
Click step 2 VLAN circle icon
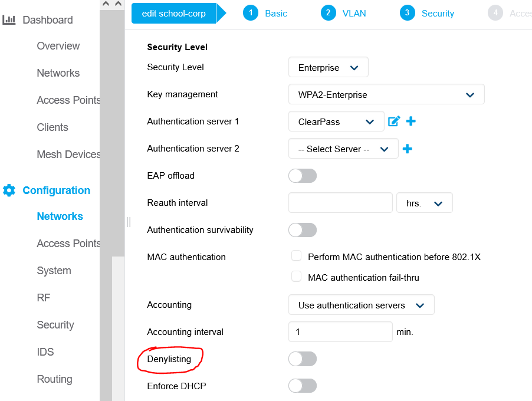pyautogui.click(x=328, y=13)
